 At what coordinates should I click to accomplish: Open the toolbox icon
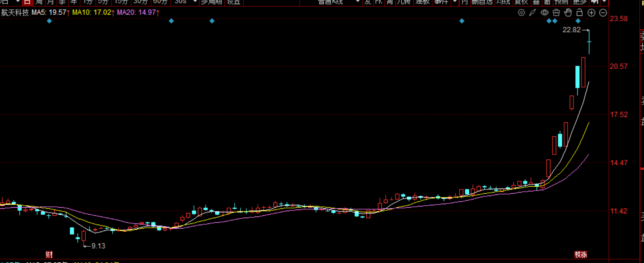[x=556, y=12]
